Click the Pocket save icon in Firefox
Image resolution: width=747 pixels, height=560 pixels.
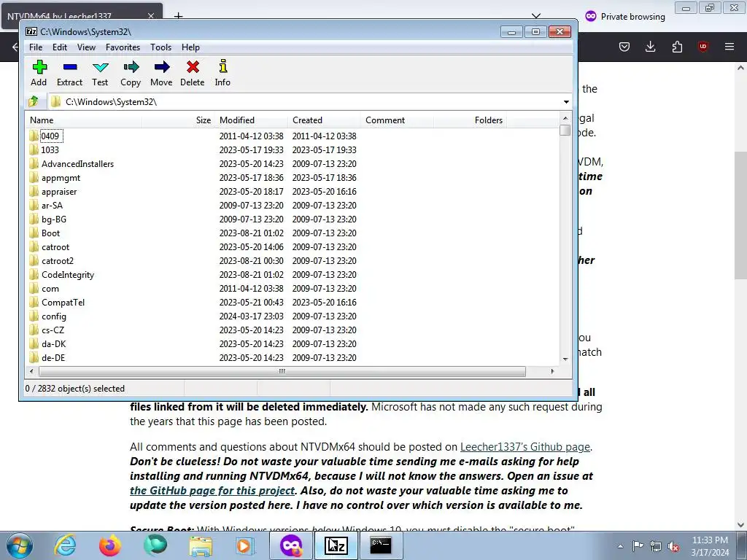[x=624, y=47]
